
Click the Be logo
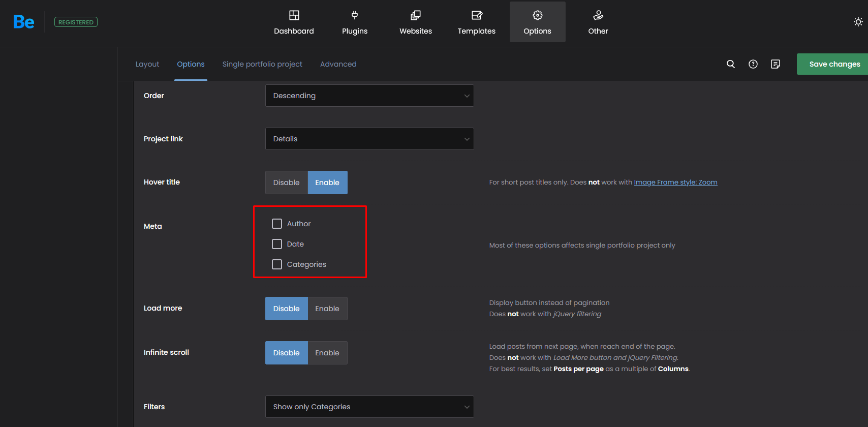coord(23,22)
